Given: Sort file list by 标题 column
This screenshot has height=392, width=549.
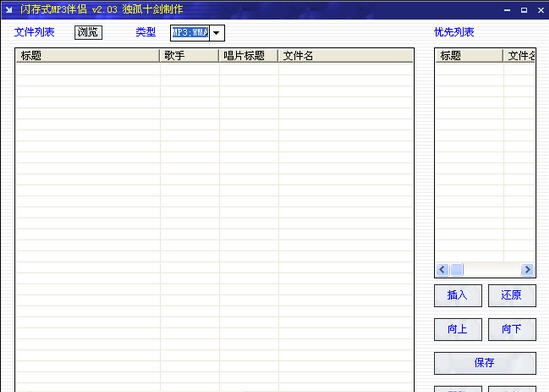Looking at the screenshot, I should pyautogui.click(x=88, y=56).
